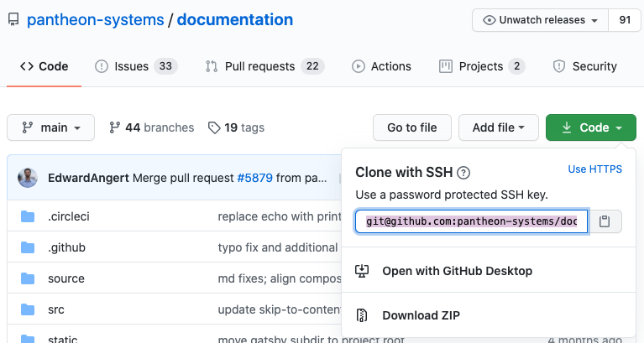Click the Projects count badge 2
Image resolution: width=644 pixels, height=343 pixels.
click(516, 66)
